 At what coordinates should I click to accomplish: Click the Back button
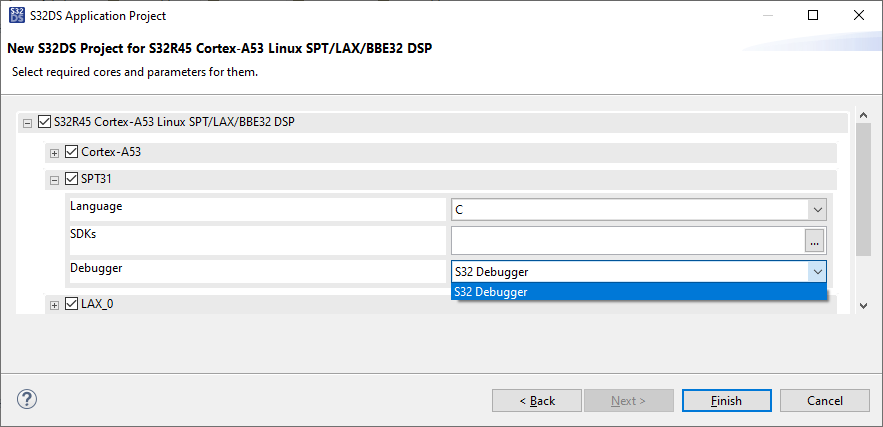pos(537,401)
